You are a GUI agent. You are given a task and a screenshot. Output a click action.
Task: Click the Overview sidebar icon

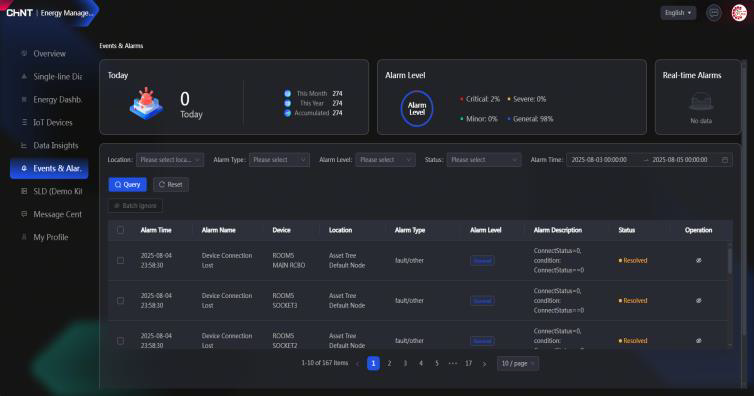pyautogui.click(x=24, y=53)
